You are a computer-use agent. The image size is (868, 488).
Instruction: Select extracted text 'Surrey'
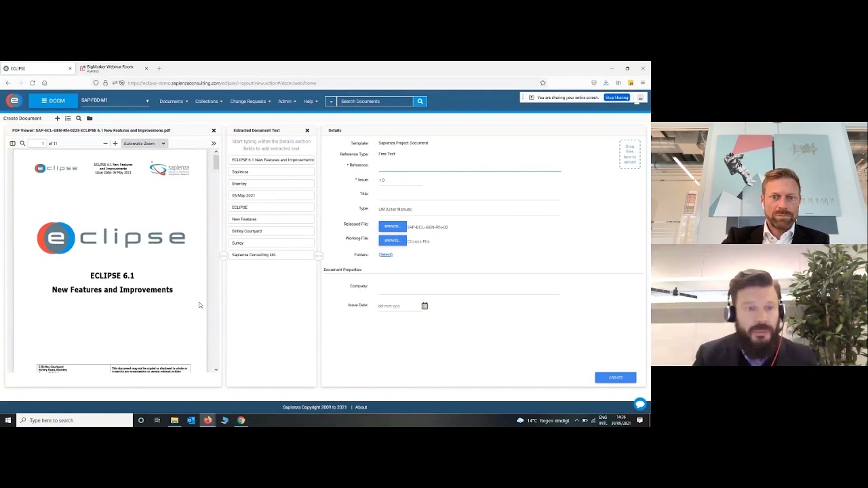click(273, 243)
